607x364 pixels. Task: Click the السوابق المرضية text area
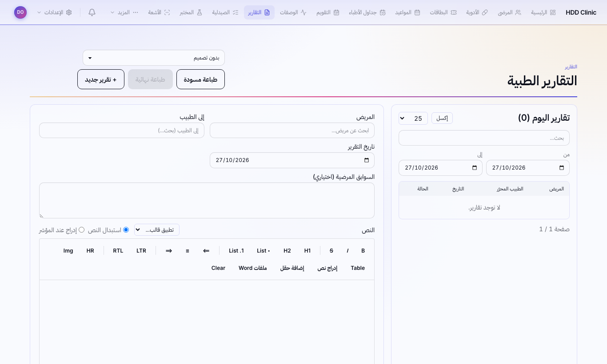(x=207, y=200)
